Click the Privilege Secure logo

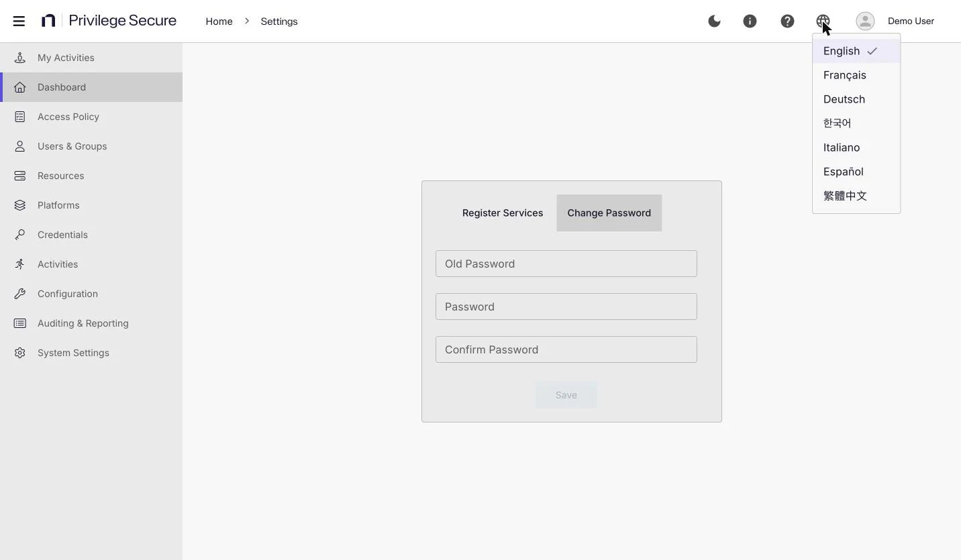[109, 21]
